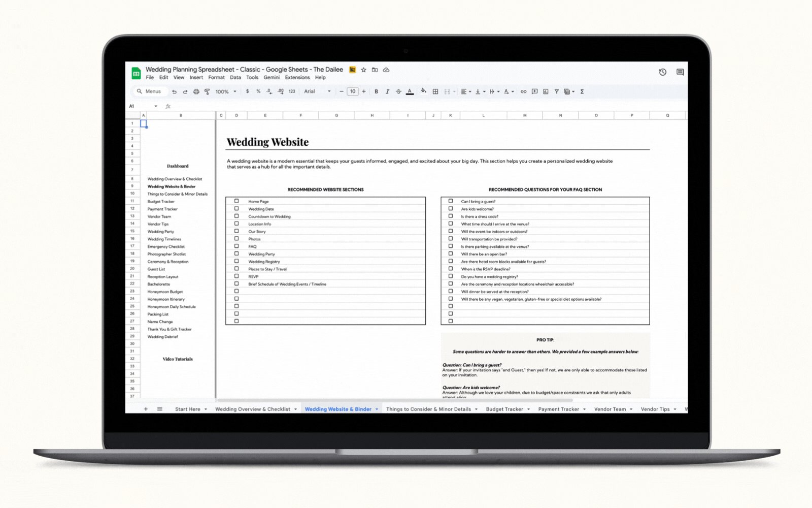Image resolution: width=812 pixels, height=508 pixels.
Task: Star this spreadsheet
Action: click(363, 70)
